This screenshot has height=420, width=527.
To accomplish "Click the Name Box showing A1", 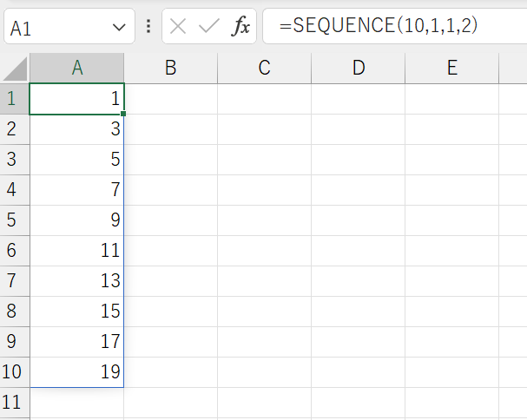I will click(x=69, y=27).
